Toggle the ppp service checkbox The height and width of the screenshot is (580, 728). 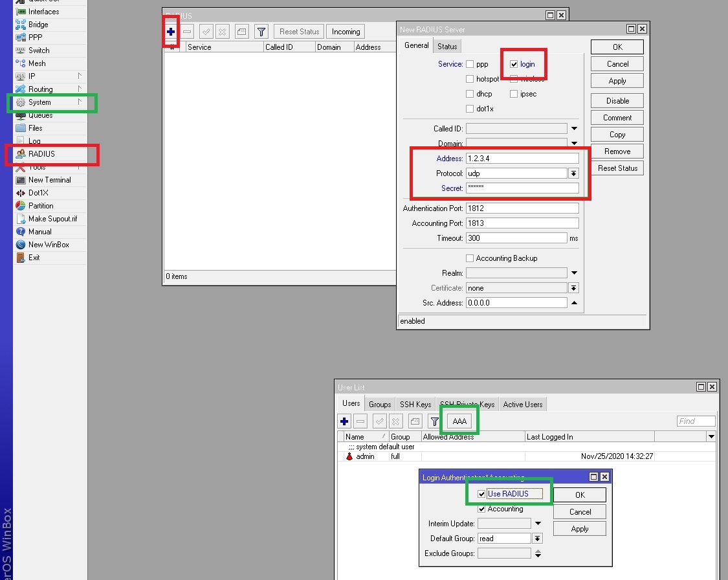coord(470,65)
